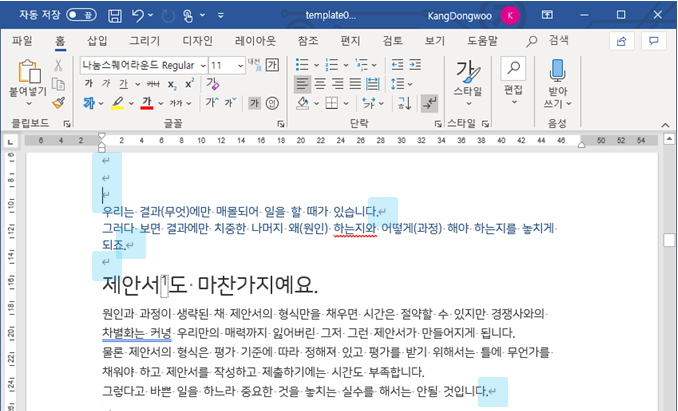Click the sort icon
This screenshot has height=411, width=678.
pyautogui.click(x=404, y=103)
